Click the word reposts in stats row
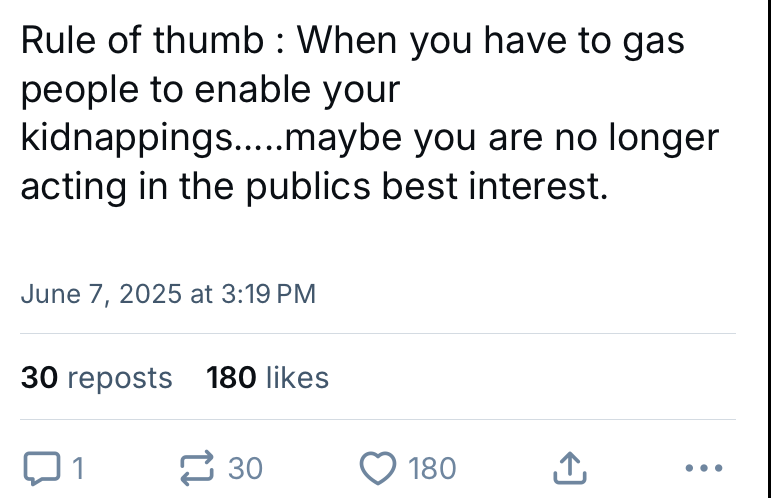 pos(119,379)
